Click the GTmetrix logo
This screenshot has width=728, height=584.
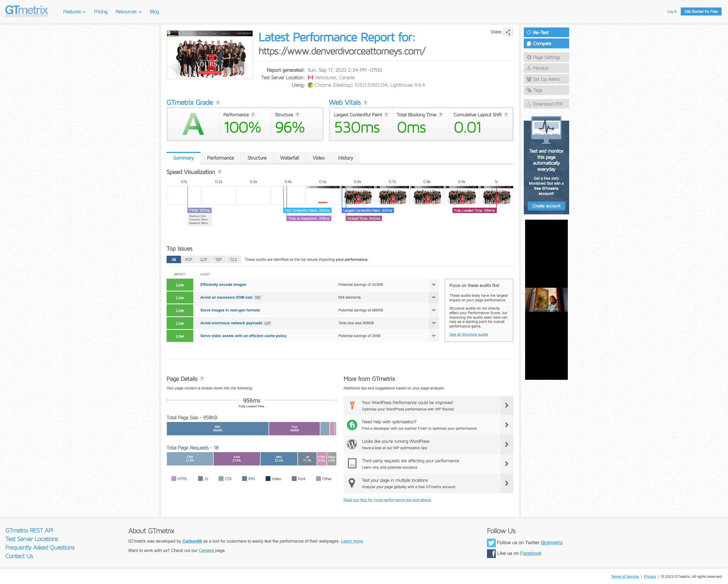[x=27, y=11]
